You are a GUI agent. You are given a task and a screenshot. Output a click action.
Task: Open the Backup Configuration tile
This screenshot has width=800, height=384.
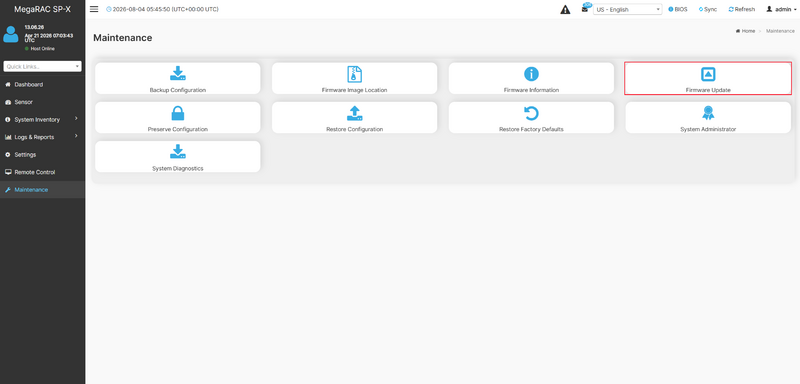[x=178, y=79]
